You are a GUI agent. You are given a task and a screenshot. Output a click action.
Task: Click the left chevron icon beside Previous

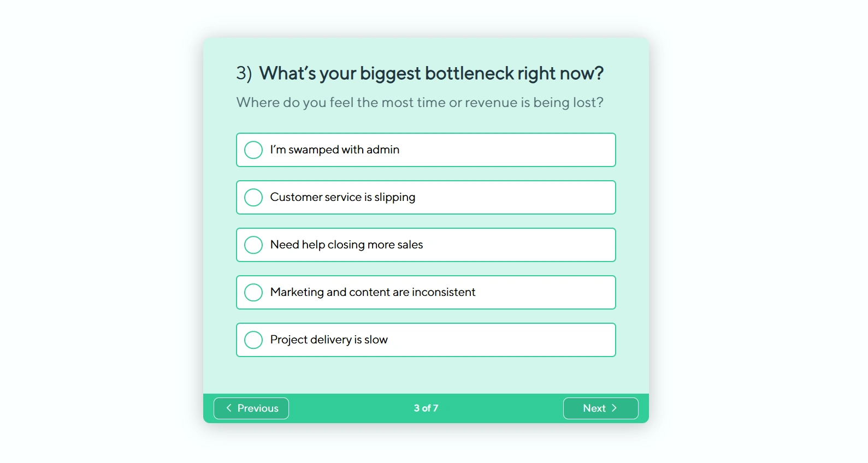click(x=229, y=408)
